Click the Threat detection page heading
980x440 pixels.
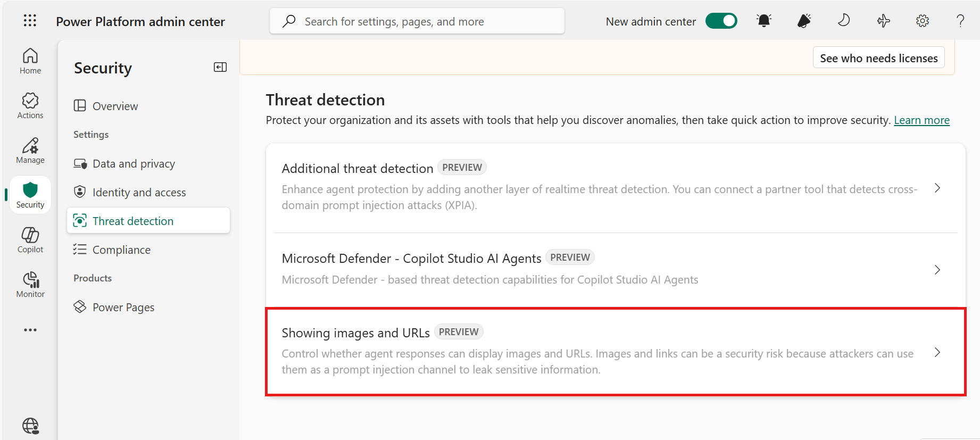(325, 99)
